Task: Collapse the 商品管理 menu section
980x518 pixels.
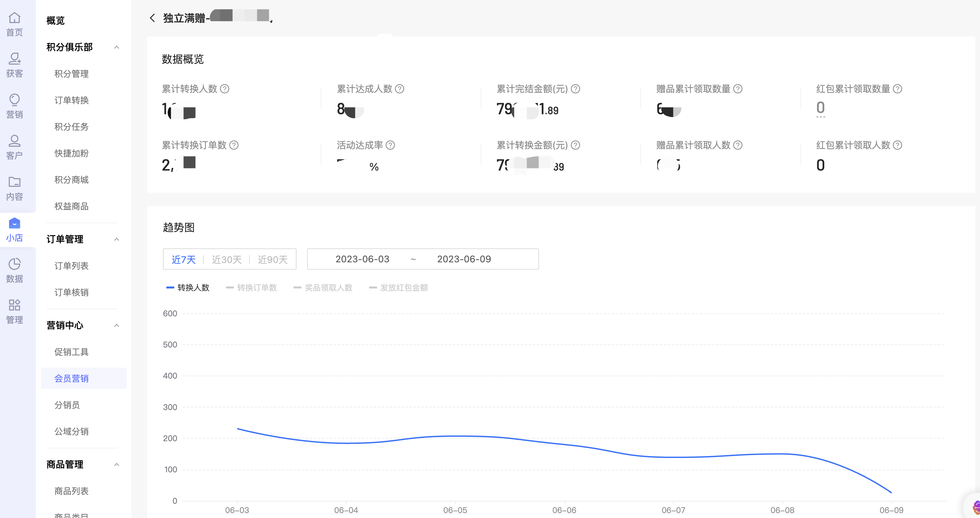Action: tap(117, 465)
